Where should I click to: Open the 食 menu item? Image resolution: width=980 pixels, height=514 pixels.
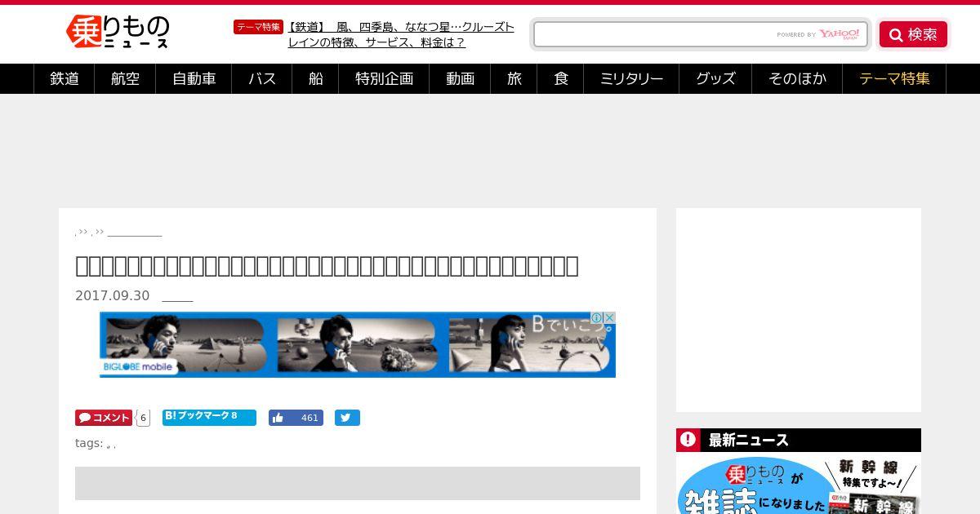pos(561,79)
